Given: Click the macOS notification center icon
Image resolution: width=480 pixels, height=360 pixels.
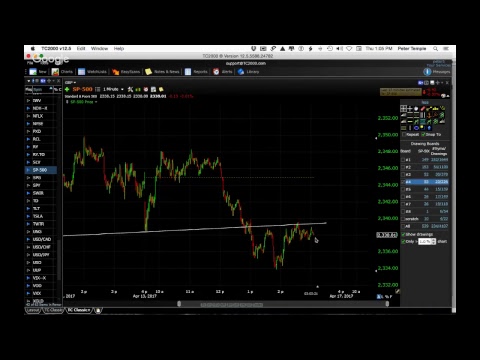Looking at the screenshot, I should [446, 49].
